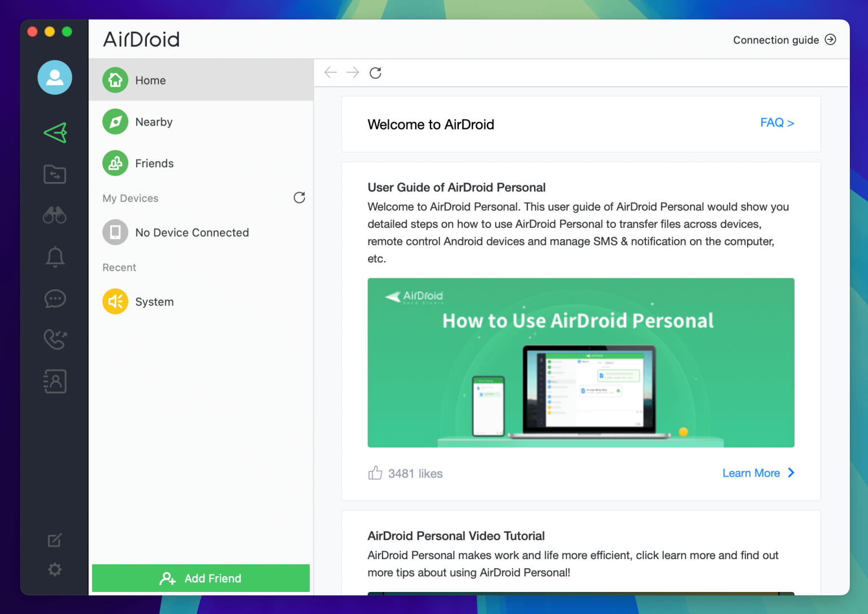The width and height of the screenshot is (868, 614).
Task: Open the settings gear icon
Action: 55,569
